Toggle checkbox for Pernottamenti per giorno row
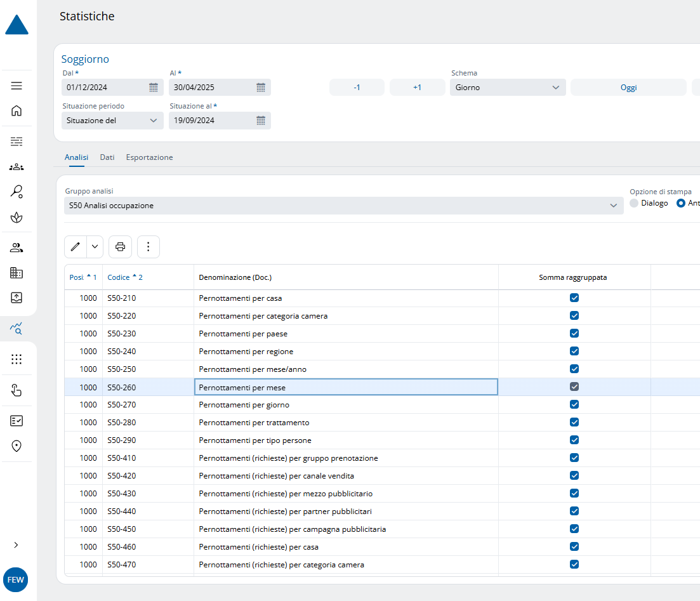Screen dimensions: 700x601 coord(574,404)
